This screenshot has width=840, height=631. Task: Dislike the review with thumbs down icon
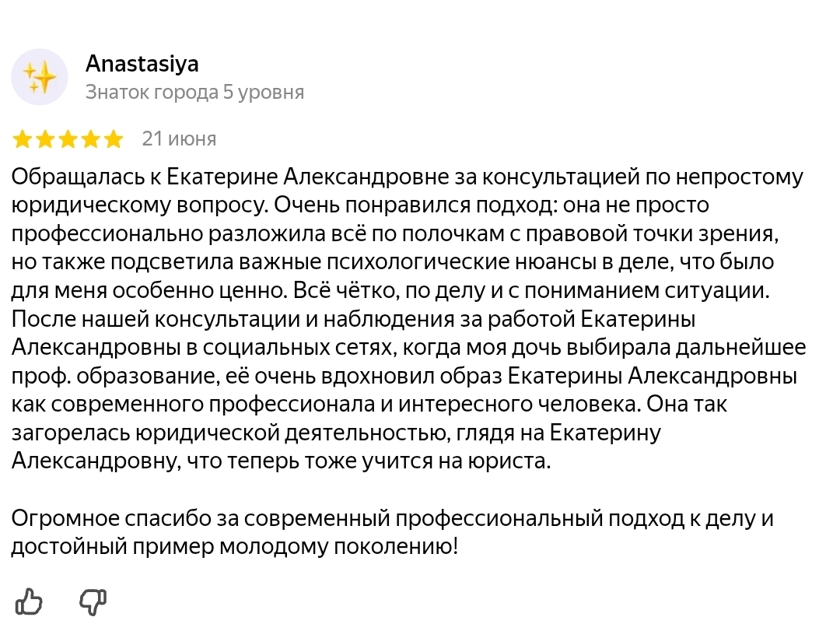93,601
